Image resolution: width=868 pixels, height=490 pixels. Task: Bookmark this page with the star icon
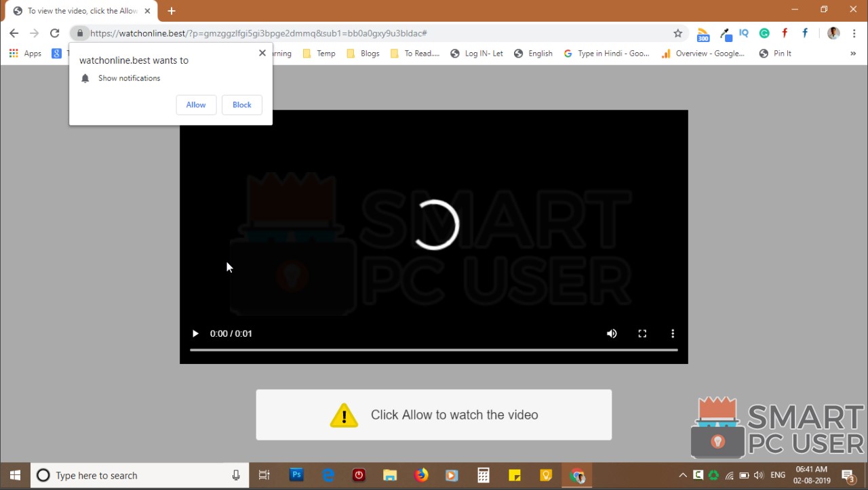[677, 33]
